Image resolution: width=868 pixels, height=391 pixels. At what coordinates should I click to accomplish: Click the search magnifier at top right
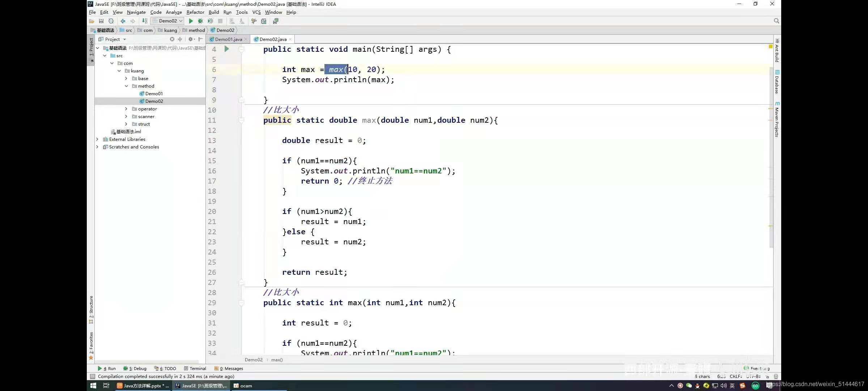point(776,21)
